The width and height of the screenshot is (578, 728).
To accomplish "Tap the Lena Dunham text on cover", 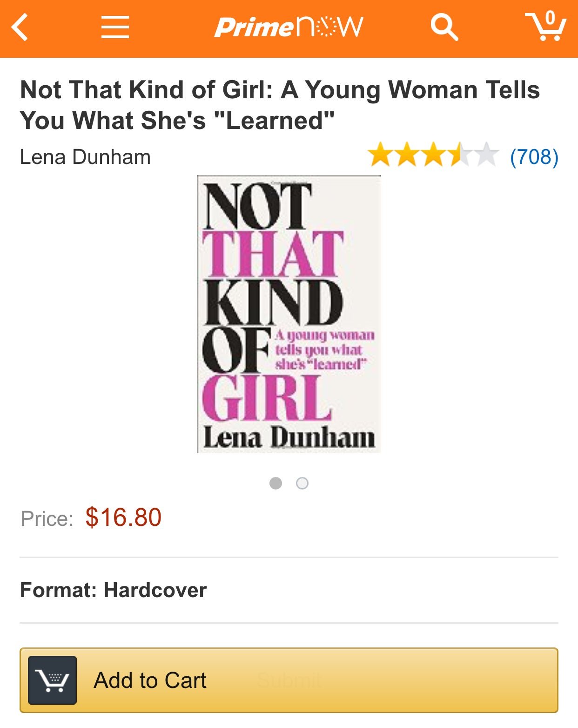I will coord(289,438).
